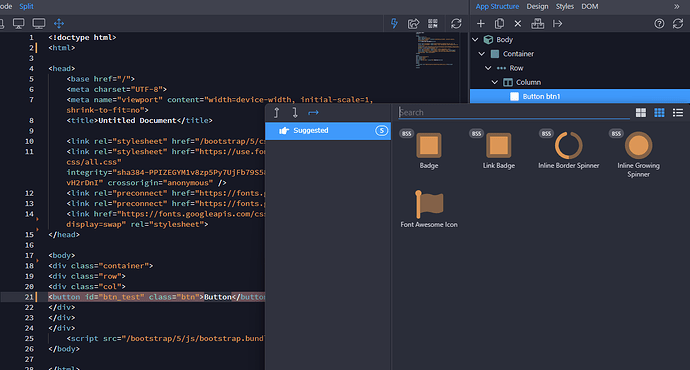Click the base href line

pos(101,79)
